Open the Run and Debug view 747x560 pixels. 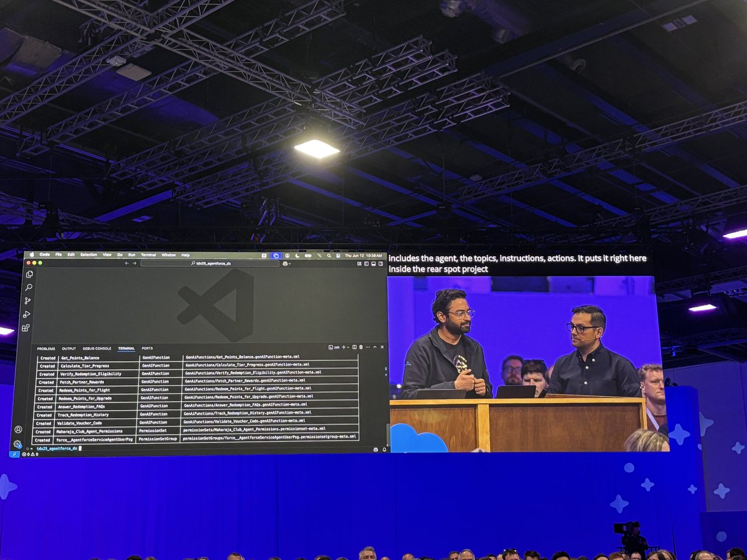[27, 314]
